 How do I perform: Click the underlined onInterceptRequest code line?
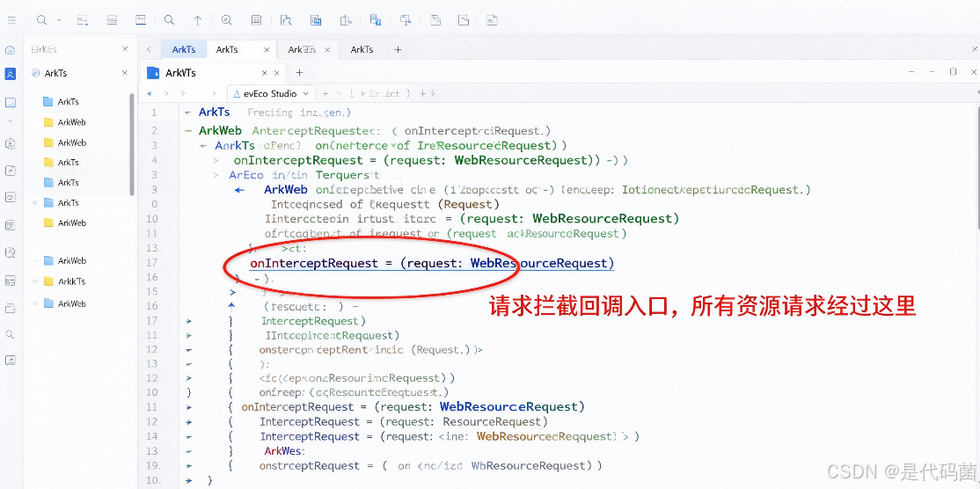tap(432, 264)
